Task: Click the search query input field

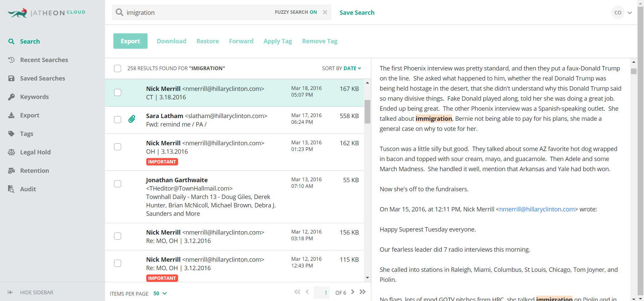Action: (198, 12)
